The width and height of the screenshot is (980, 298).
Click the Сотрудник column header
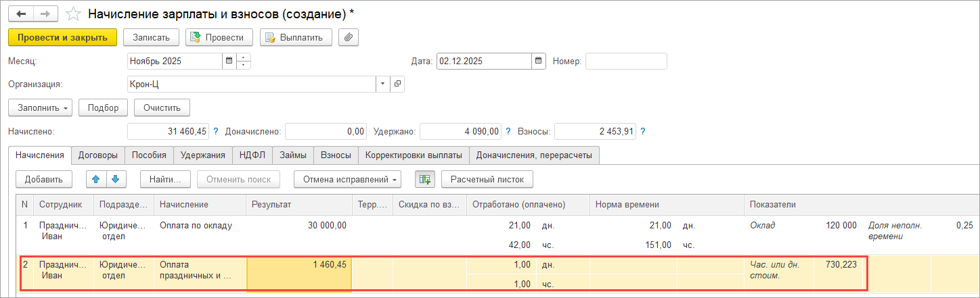64,204
